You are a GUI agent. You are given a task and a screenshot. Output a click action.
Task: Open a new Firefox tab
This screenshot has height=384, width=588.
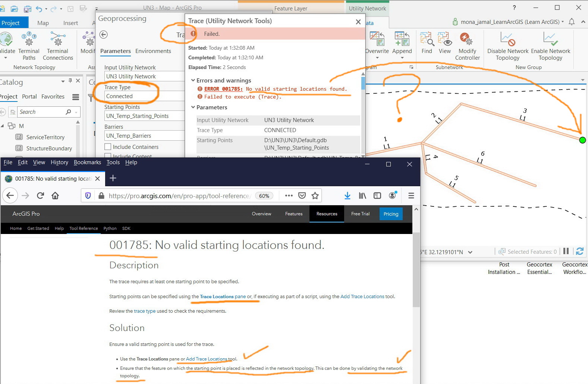(x=113, y=178)
